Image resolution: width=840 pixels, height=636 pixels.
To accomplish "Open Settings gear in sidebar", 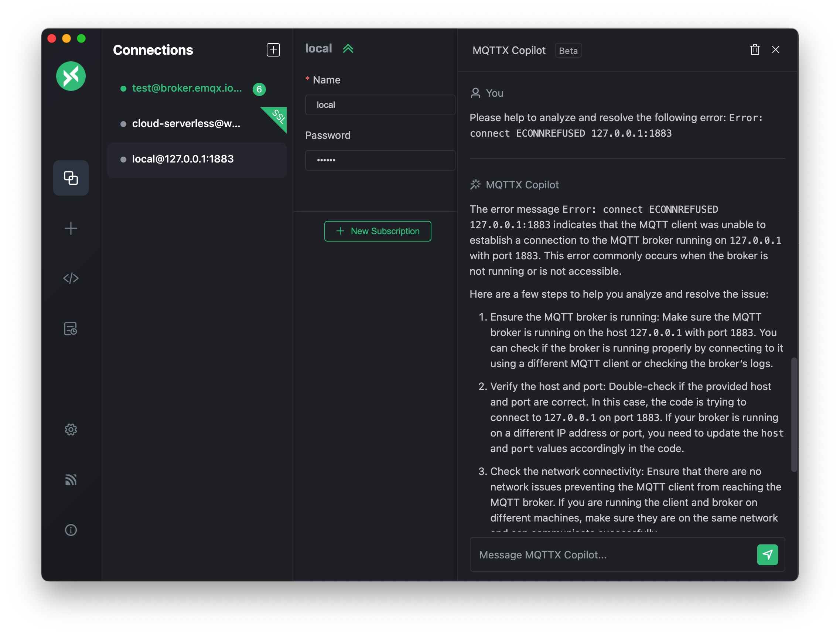I will click(71, 430).
